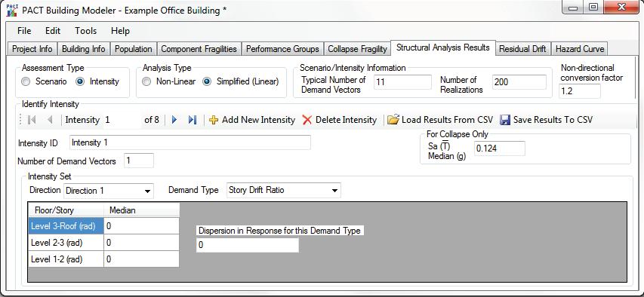Edit the Non-directional conversion factor field
This screenshot has height=297, width=644.
pyautogui.click(x=580, y=91)
